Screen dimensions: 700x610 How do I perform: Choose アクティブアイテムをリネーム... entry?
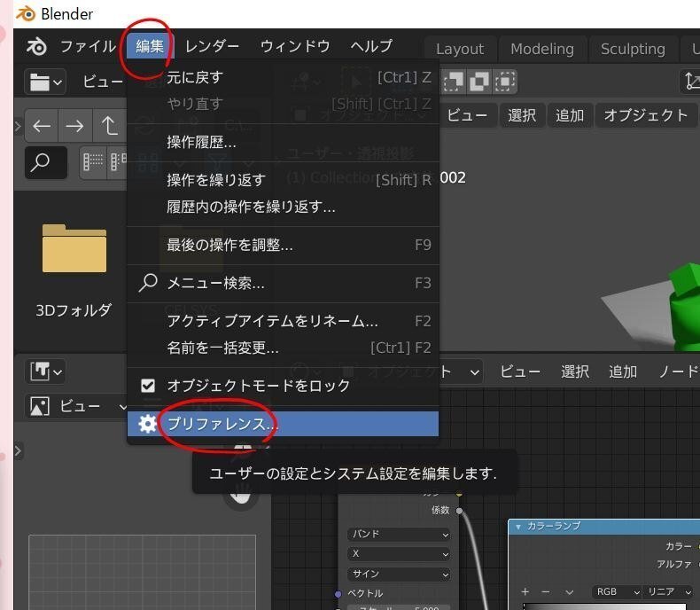pos(283,321)
